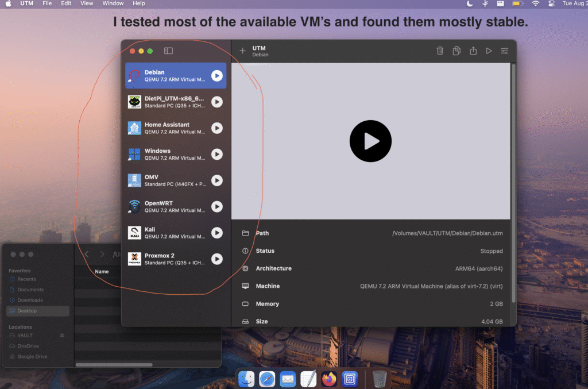
Task: Click the battery status icon
Action: [x=517, y=4]
